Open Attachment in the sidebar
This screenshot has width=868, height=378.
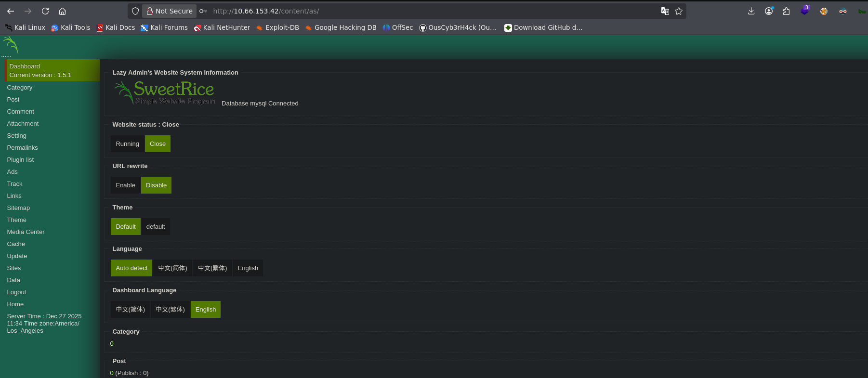coord(23,124)
